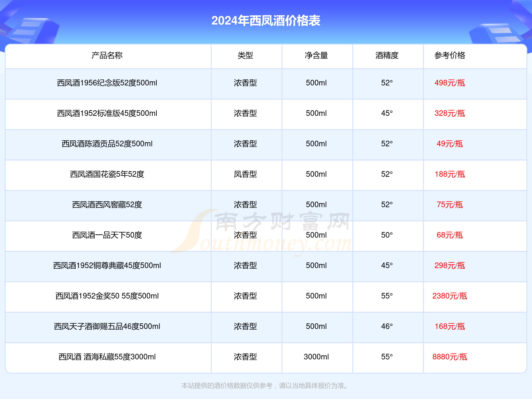The height and width of the screenshot is (399, 532).
Task: Click the 75元/瓶 price
Action: pyautogui.click(x=450, y=205)
